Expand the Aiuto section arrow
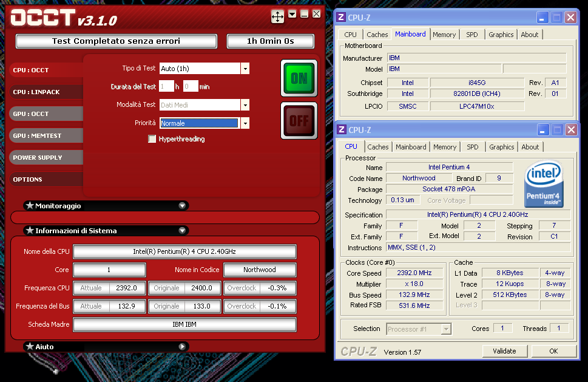Viewport: 588px width, 382px height. coord(182,346)
